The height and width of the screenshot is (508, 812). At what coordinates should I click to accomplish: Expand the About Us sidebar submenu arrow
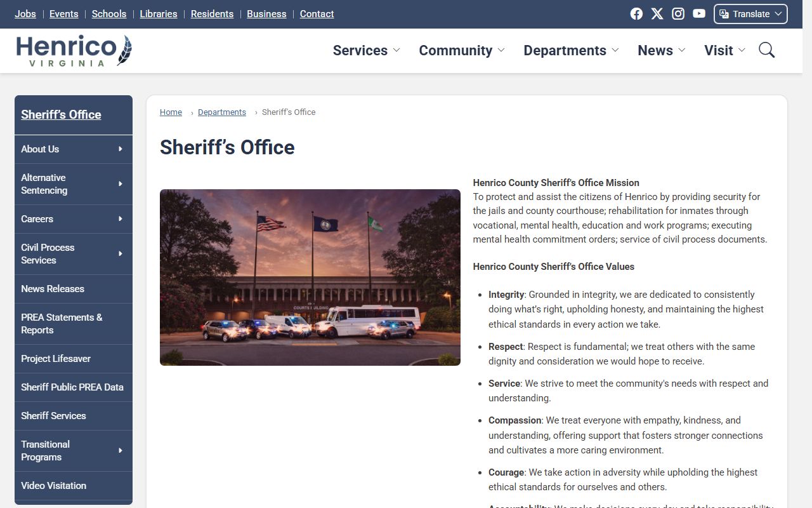pos(120,149)
